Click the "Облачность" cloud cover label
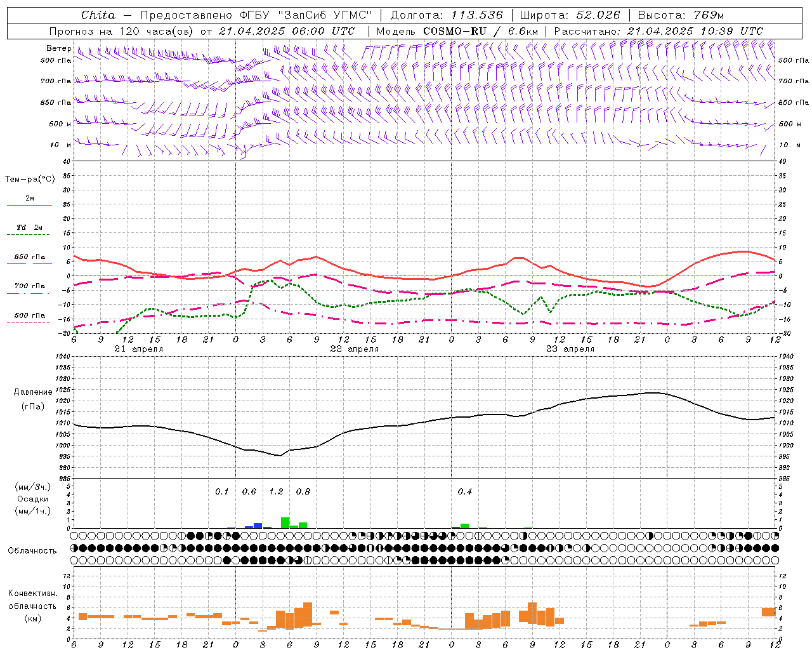Image resolution: width=812 pixels, height=650 pixels. click(x=32, y=550)
